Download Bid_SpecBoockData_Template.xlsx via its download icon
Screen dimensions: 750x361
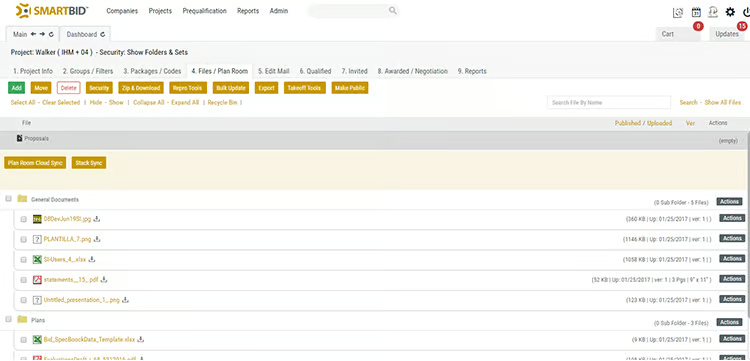tap(141, 339)
